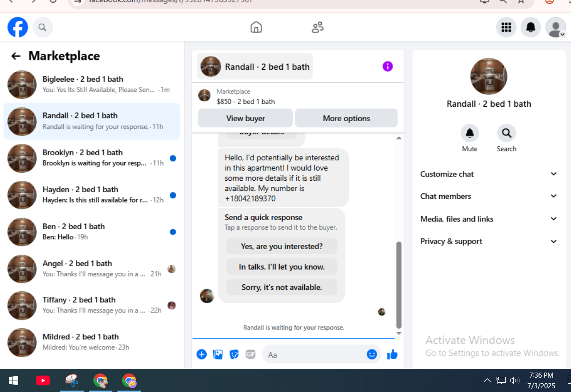Click the chat scroll up arrow

coord(399,138)
